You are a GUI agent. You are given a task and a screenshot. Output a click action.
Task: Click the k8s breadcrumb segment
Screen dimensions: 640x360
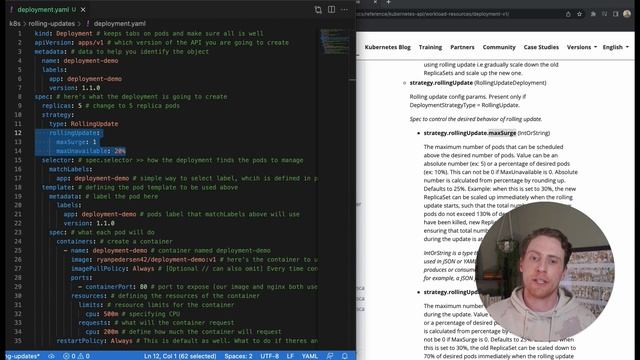click(15, 24)
